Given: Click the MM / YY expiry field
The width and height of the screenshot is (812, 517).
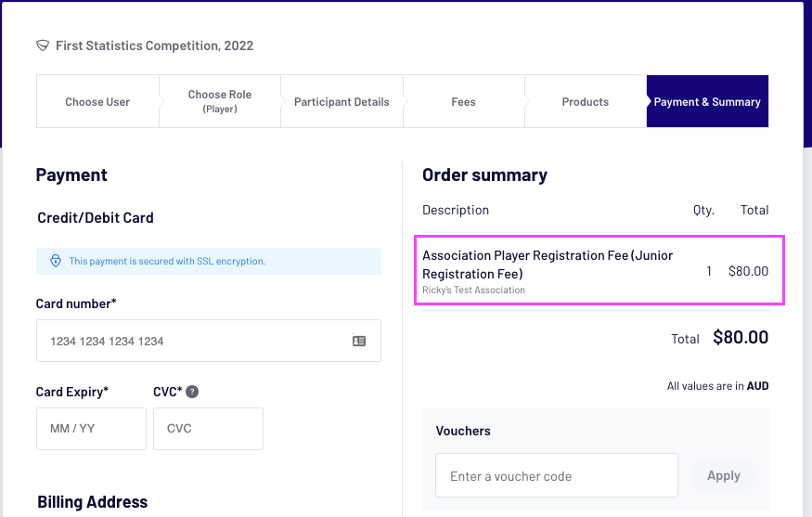Looking at the screenshot, I should [x=91, y=429].
